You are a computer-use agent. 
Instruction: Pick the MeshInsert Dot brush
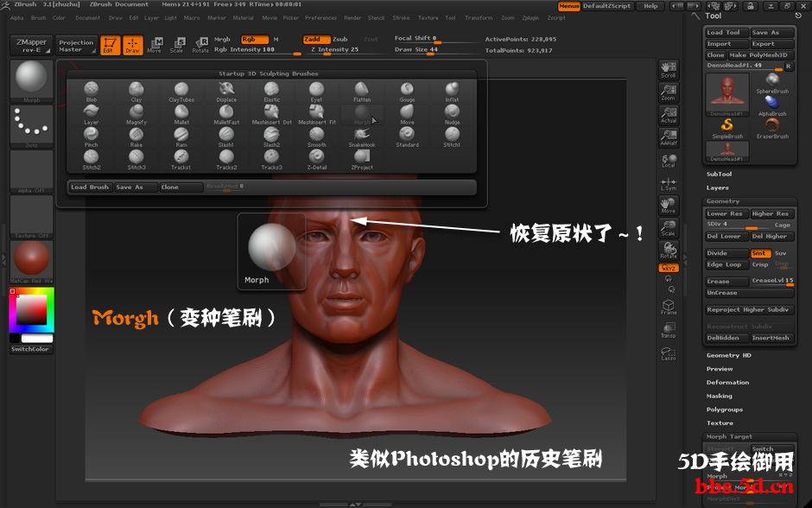[x=271, y=114]
